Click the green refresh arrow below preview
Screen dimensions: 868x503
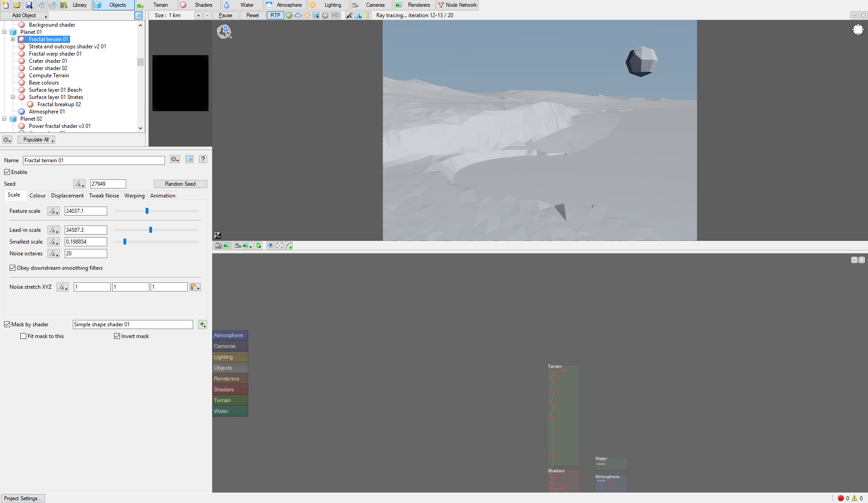pyautogui.click(x=258, y=245)
